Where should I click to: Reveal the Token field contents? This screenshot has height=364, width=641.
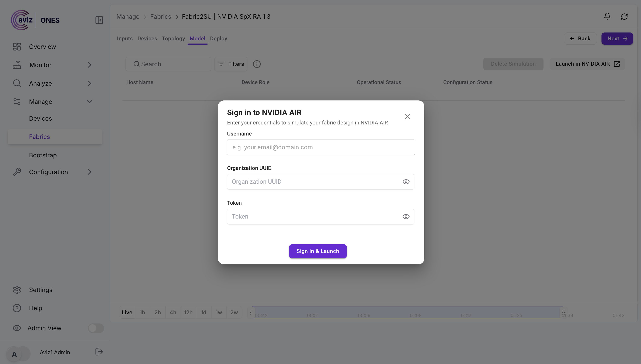(406, 216)
